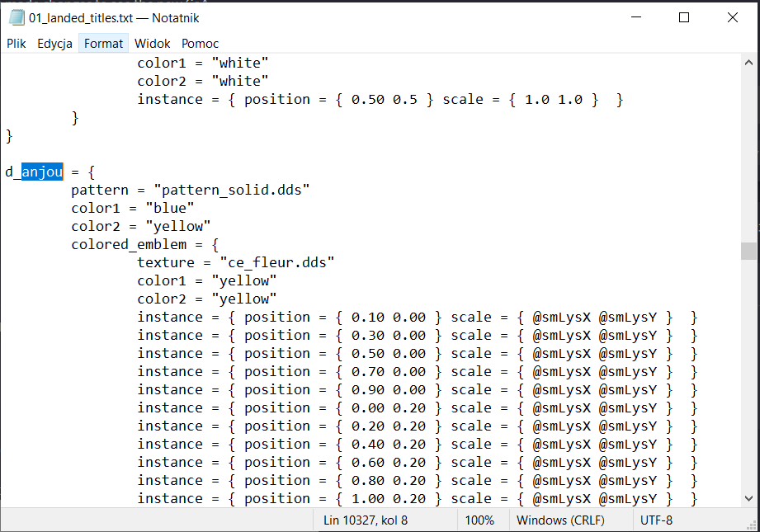Open the Plik menu
760x532 pixels.
pyautogui.click(x=17, y=43)
